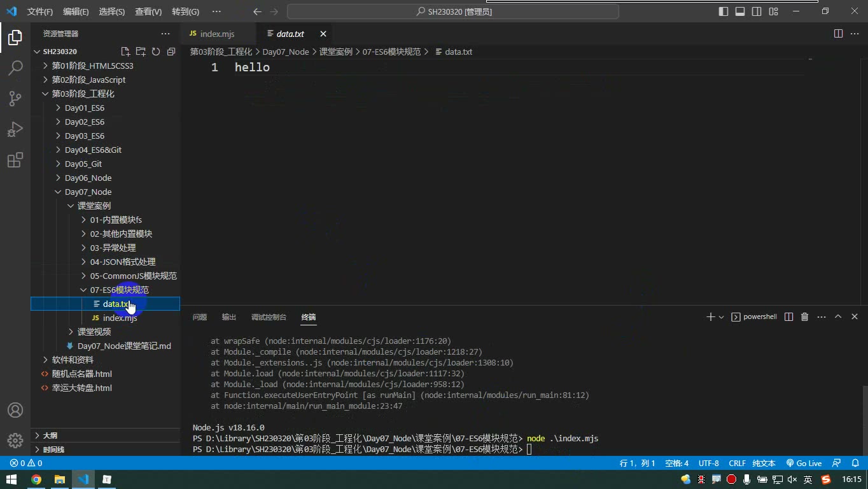Toggle primary side bar layout button

(x=724, y=11)
